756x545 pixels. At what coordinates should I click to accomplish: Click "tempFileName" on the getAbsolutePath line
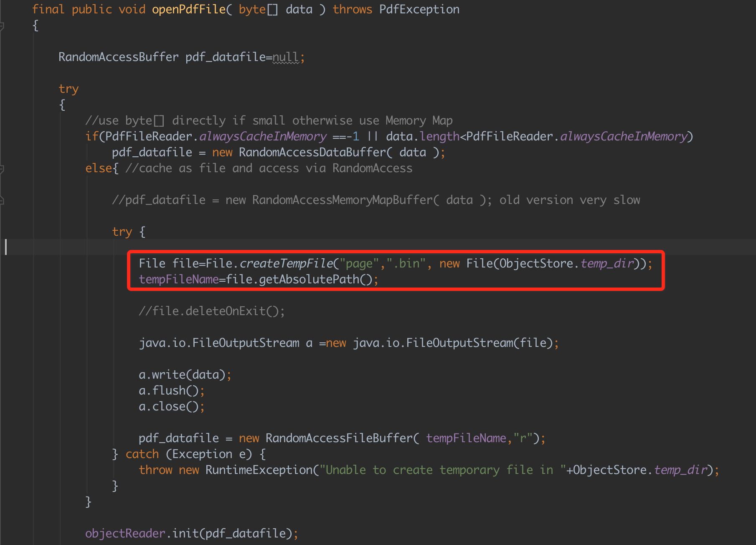click(179, 279)
